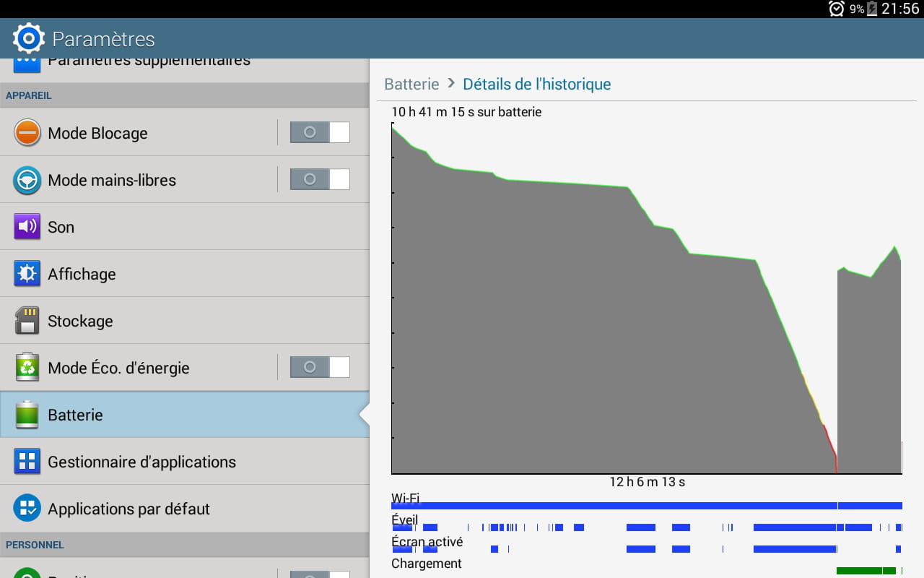Viewport: 924px width, 578px height.
Task: Tap the battery history graph
Action: (647, 298)
